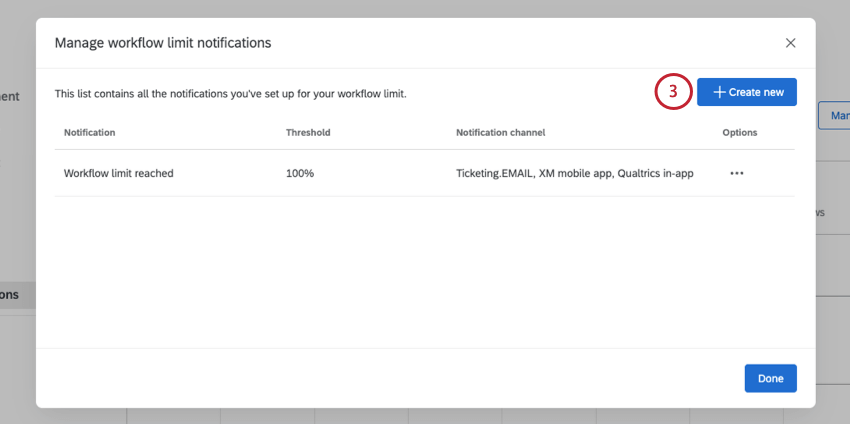The height and width of the screenshot is (424, 850).
Task: Select the Threshold column header
Action: tap(308, 132)
